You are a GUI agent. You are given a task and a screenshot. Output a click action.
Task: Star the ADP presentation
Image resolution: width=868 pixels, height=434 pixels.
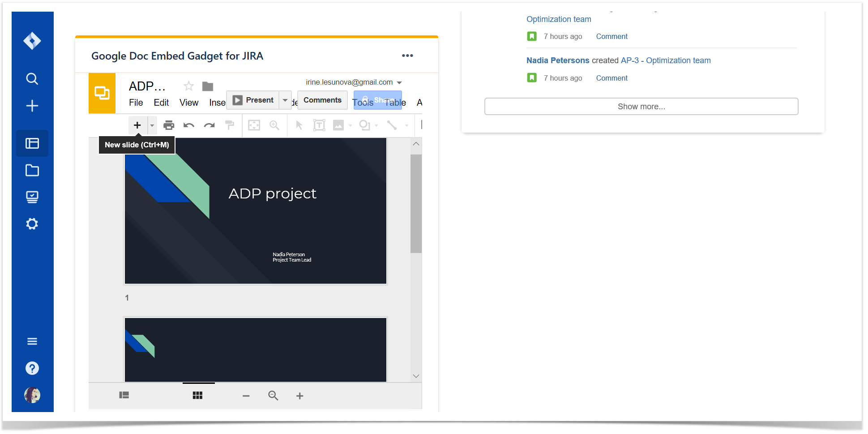click(x=189, y=86)
